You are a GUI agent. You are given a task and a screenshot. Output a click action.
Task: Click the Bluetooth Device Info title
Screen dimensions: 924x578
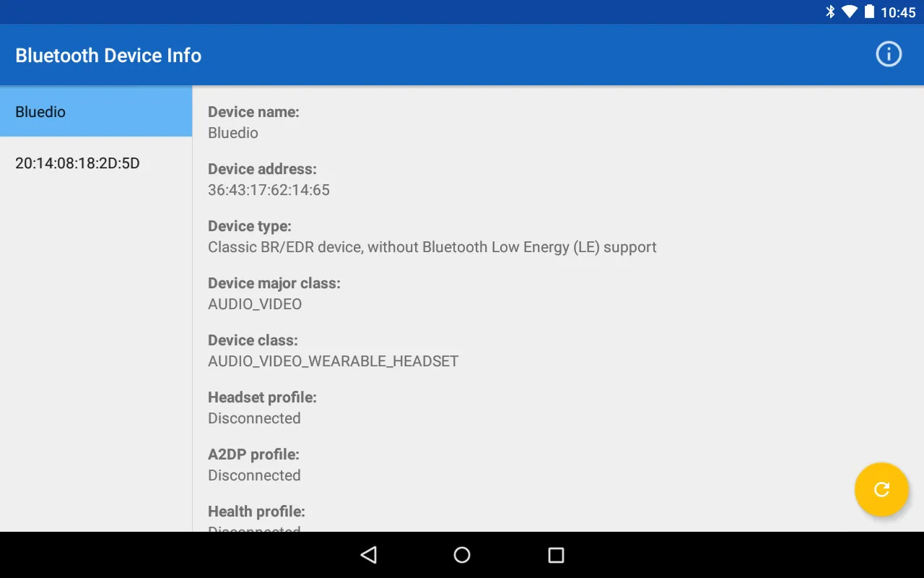pos(108,56)
